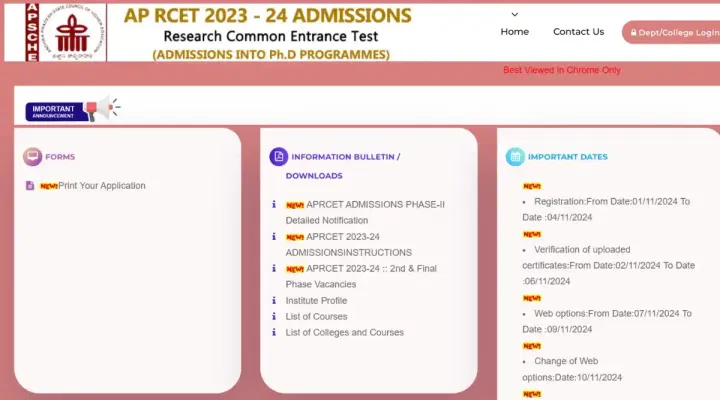Viewport: 720px width, 400px height.
Task: Click the Best Viewed In Chrome Only notice
Action: [562, 70]
